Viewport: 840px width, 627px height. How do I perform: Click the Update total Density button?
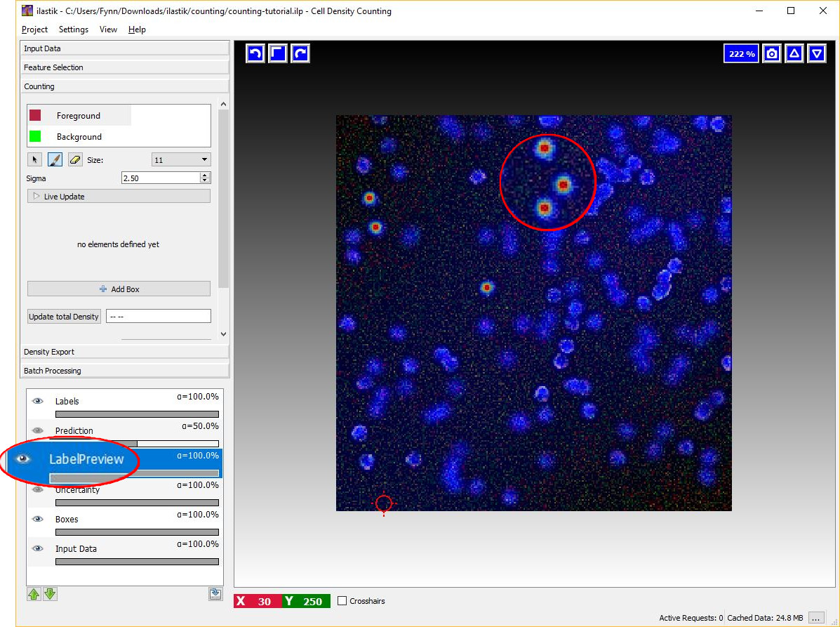[x=64, y=317]
